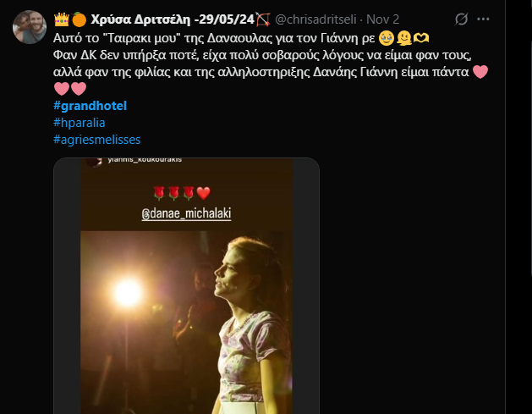Open the #hparalia hashtag

tap(83, 123)
